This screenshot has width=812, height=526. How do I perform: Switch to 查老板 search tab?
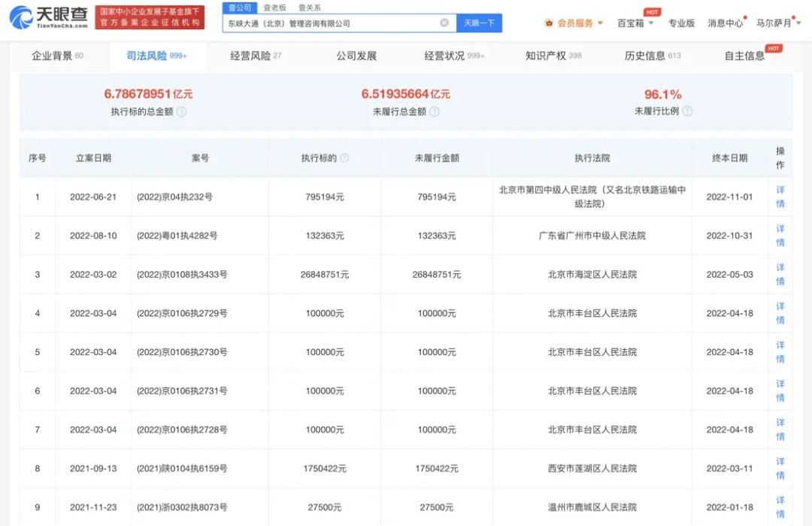tap(274, 8)
